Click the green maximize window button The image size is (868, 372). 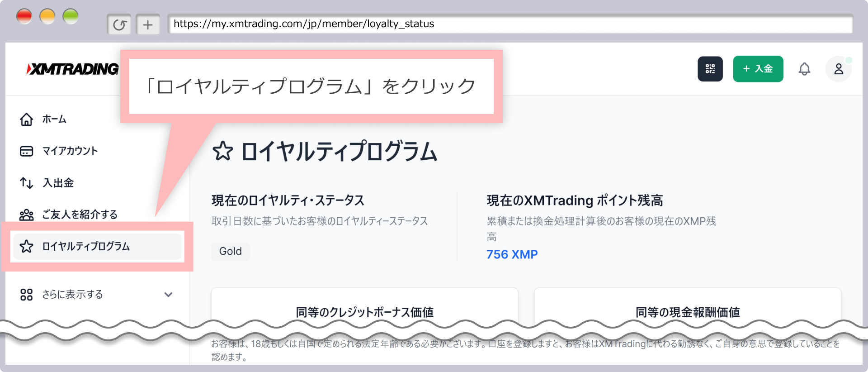pyautogui.click(x=71, y=17)
